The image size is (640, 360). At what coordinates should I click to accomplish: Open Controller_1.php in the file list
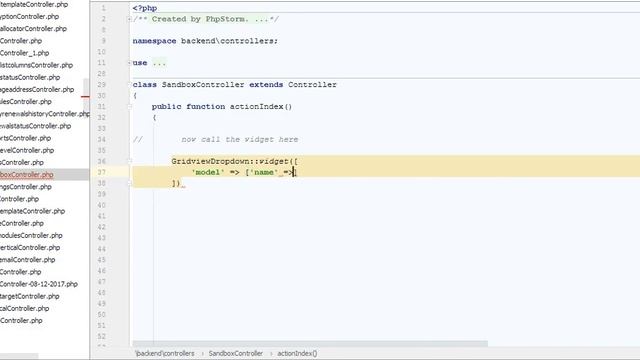coord(24,53)
